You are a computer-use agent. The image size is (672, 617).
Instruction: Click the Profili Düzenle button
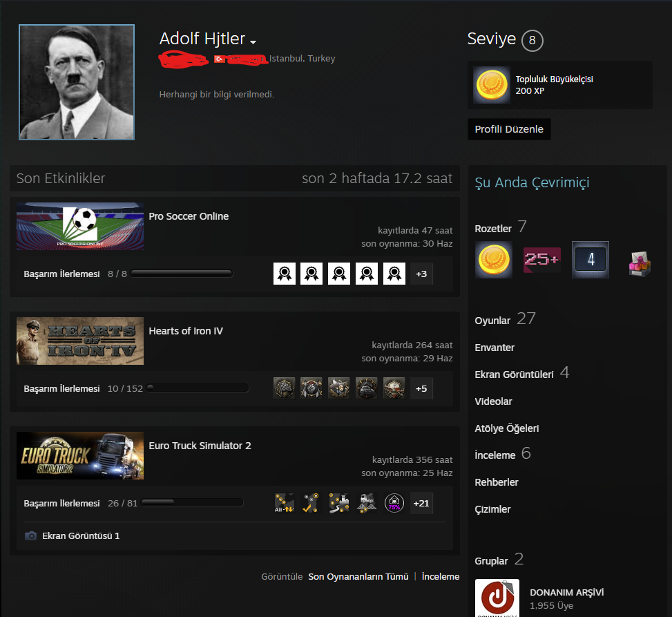pyautogui.click(x=509, y=129)
